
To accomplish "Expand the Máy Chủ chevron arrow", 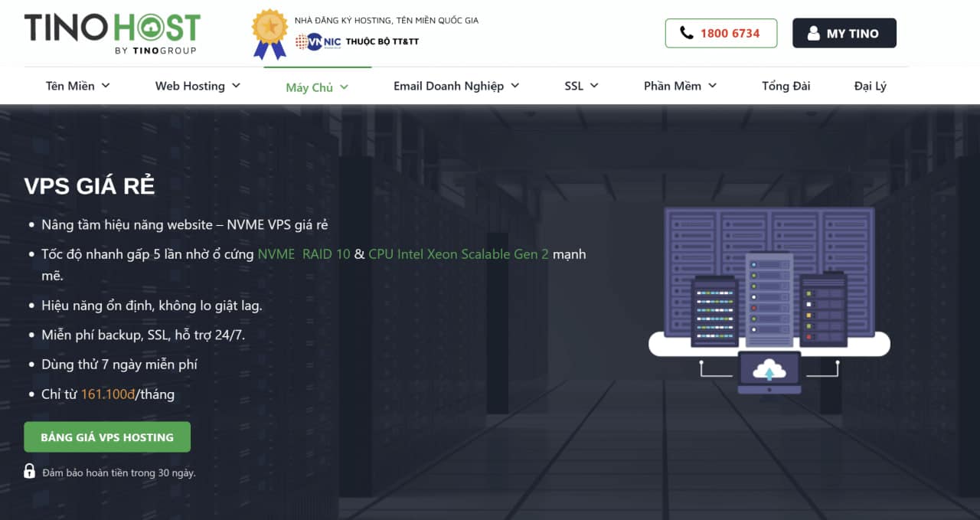I will click(344, 87).
